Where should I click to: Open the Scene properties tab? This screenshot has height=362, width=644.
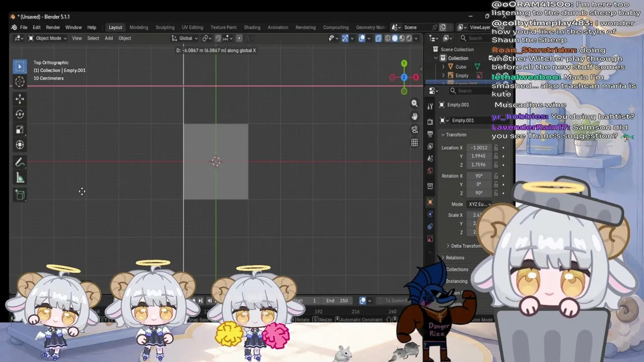pos(430,158)
